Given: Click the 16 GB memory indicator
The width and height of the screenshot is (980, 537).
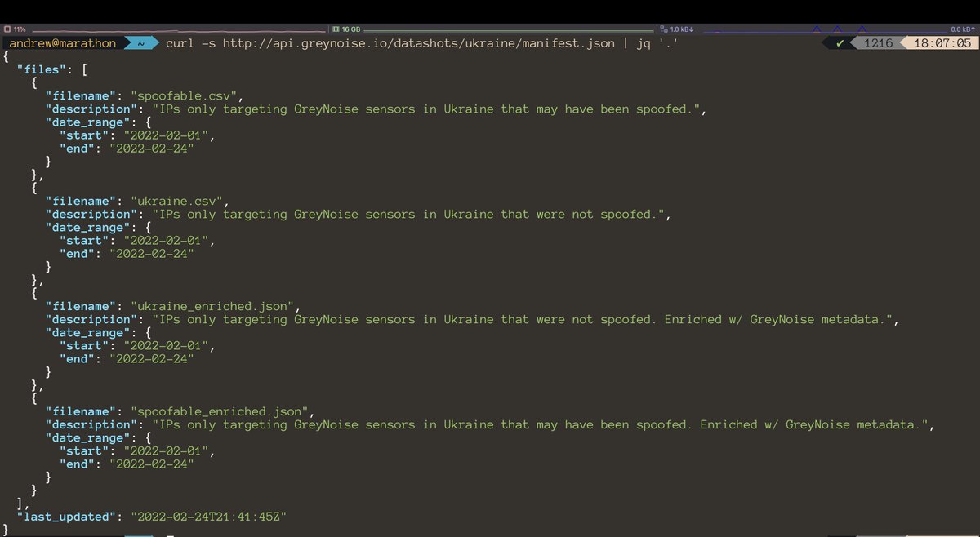Looking at the screenshot, I should [347, 29].
